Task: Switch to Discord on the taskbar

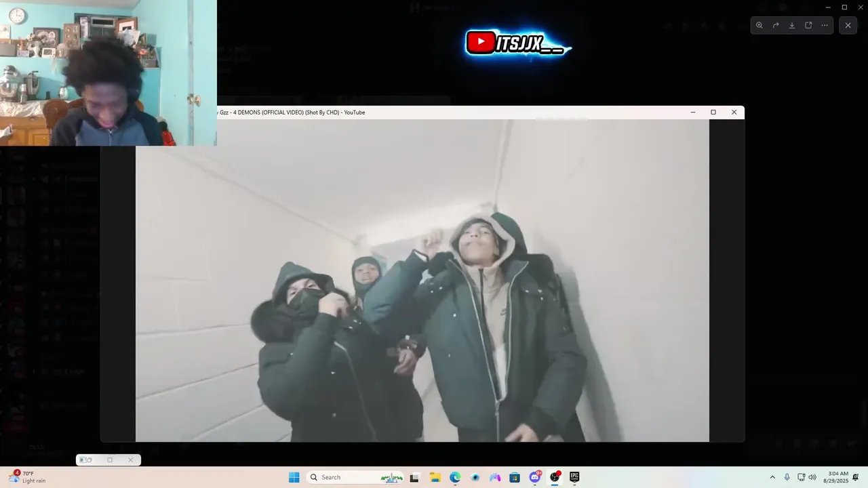Action: (x=535, y=477)
